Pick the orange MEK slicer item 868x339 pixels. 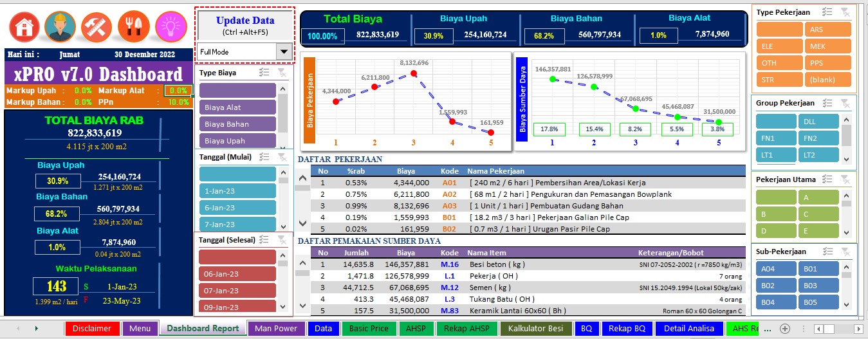click(827, 46)
